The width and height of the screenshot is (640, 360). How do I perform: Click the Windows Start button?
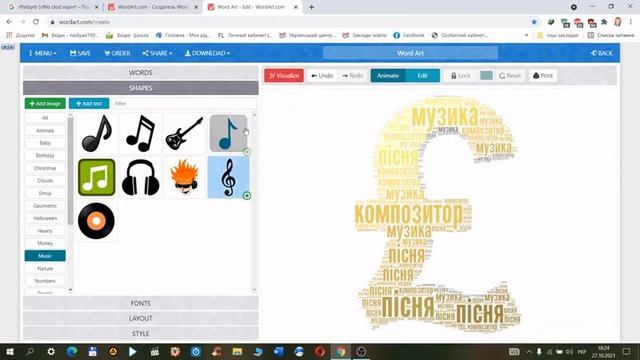pos(9,351)
